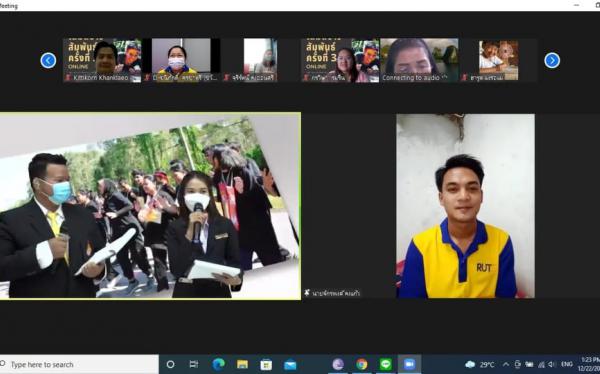The image size is (600, 374).
Task: Switch to Google Chrome in taskbar
Action: point(362,364)
